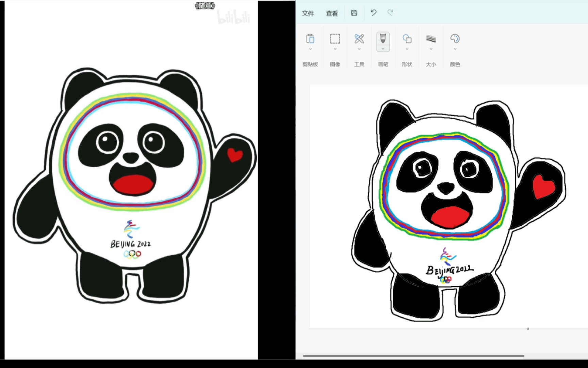The width and height of the screenshot is (588, 368).
Task: Click the brush icon in Paint toolbar
Action: (x=383, y=39)
